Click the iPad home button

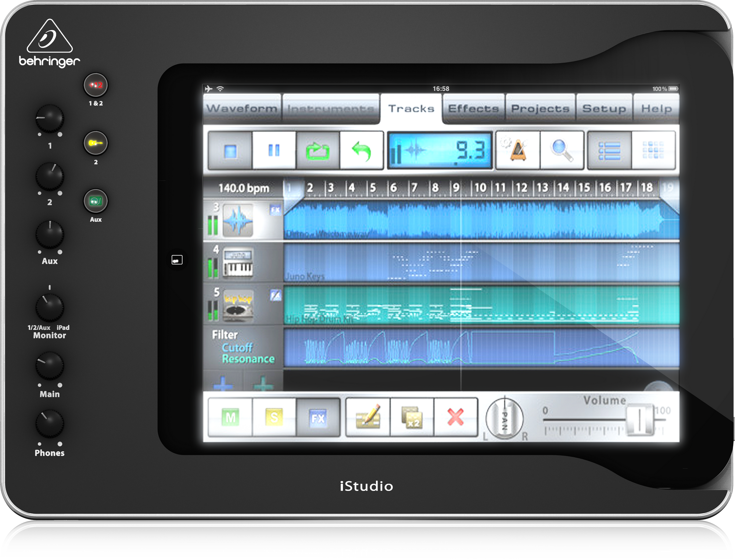click(x=177, y=260)
